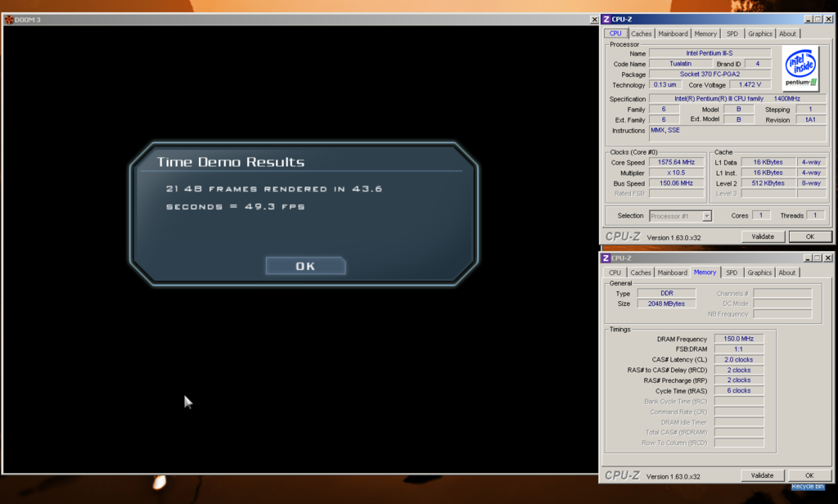This screenshot has width=838, height=504.
Task: Open Mainboard tab in top CPU-Z window
Action: (x=673, y=34)
